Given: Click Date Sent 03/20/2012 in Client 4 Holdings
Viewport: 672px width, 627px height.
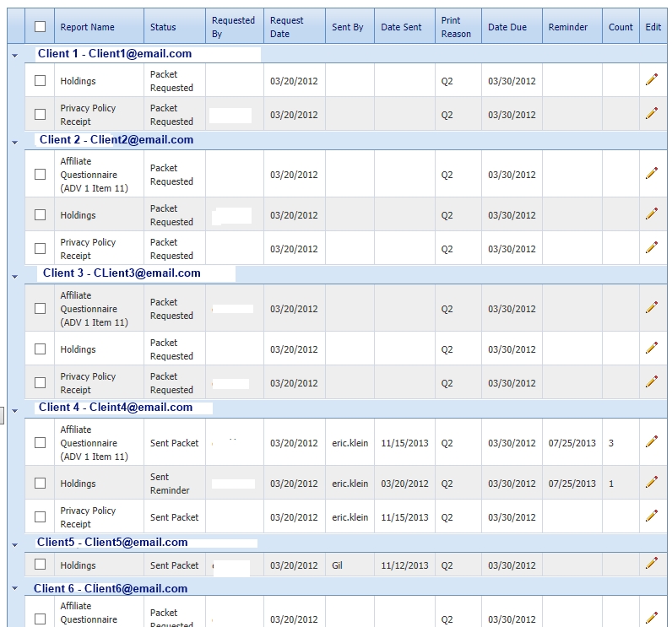Looking at the screenshot, I should (x=404, y=484).
